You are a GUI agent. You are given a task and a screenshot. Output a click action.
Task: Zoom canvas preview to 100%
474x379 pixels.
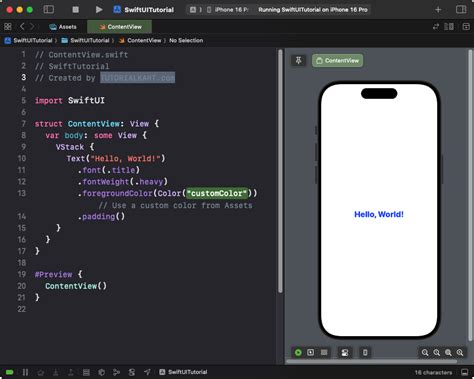436,352
